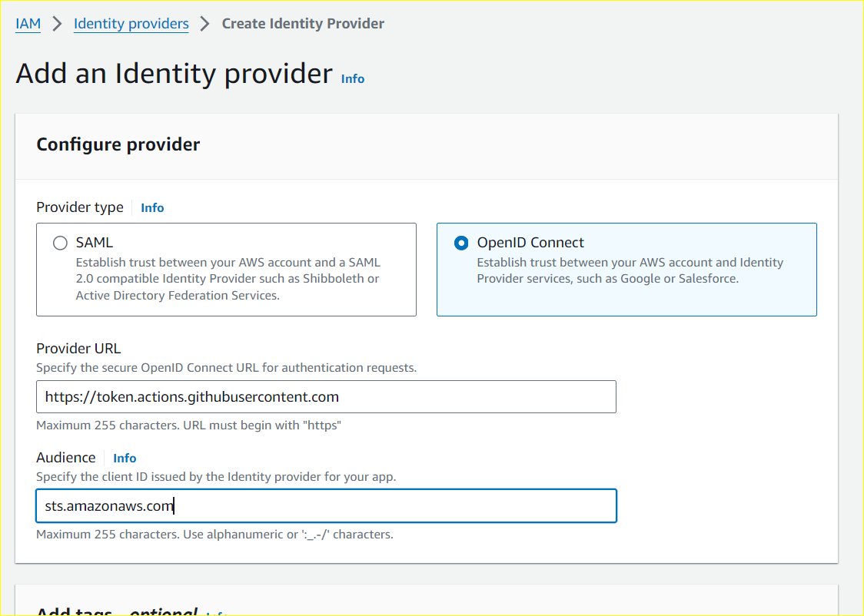Open Info in the Add tags section
This screenshot has height=616, width=864.
tap(216, 612)
